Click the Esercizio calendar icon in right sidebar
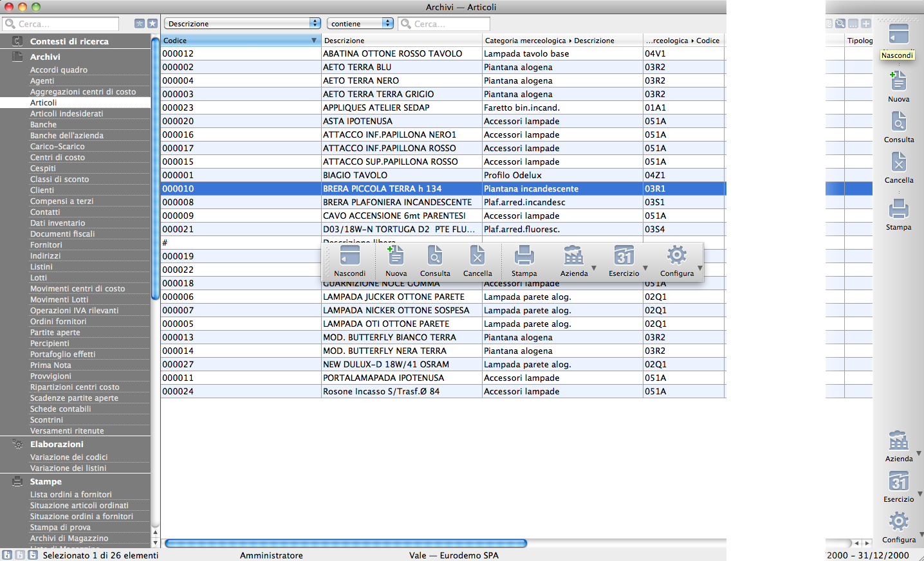This screenshot has width=924, height=561. click(x=898, y=481)
